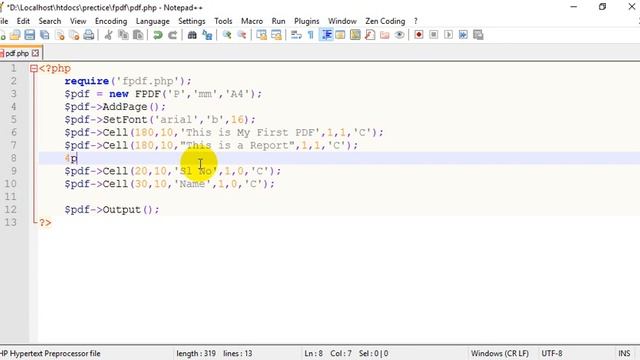Screen dimensions: 640x360
Task: Click the closing ?> tag on line 13
Action: (x=45, y=223)
